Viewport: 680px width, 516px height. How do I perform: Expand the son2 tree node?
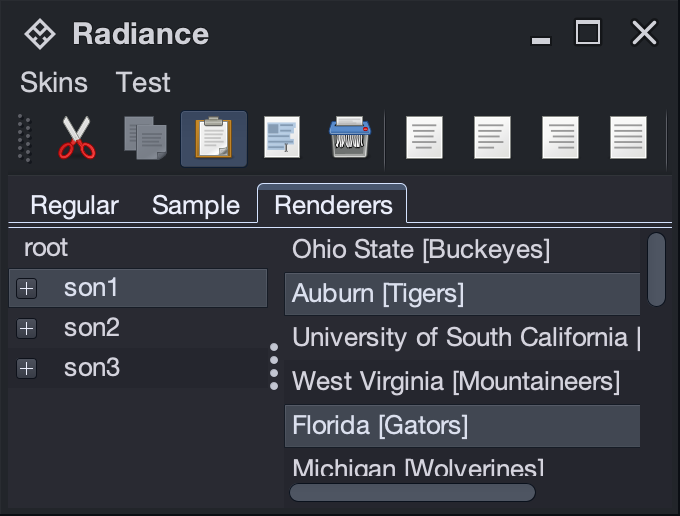[27, 328]
